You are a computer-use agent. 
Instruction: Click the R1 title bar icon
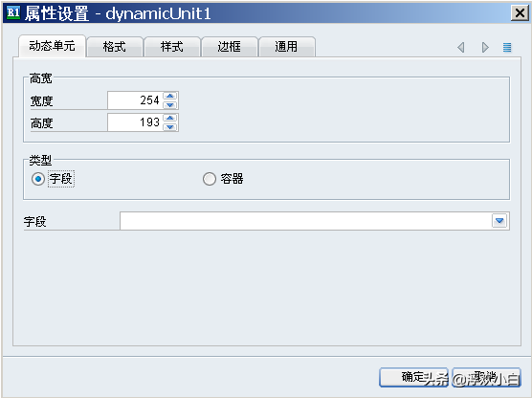[x=13, y=12]
